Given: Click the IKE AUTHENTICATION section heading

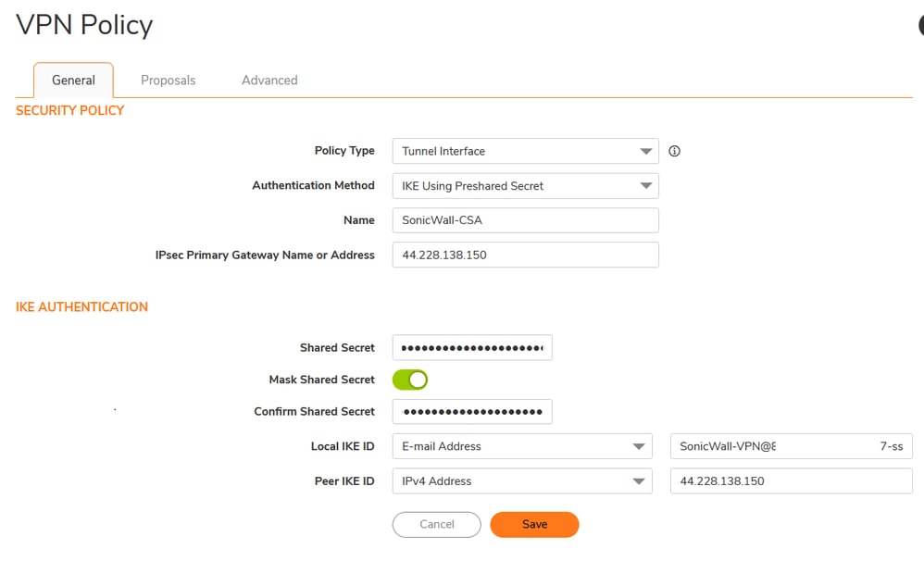Looking at the screenshot, I should click(81, 306).
